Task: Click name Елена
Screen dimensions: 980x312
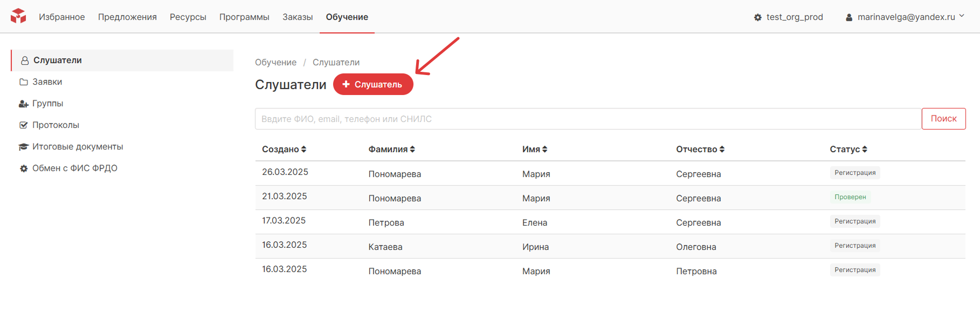Action: [x=535, y=223]
